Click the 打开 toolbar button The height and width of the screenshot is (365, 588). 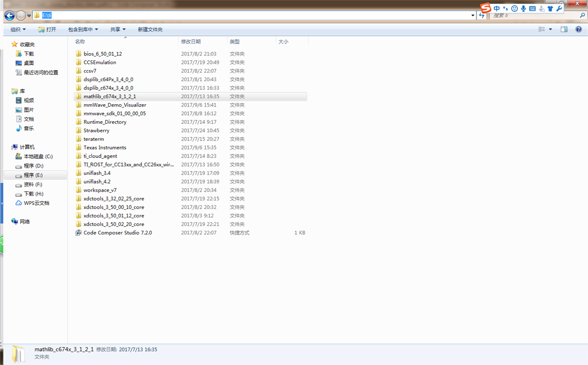point(47,30)
